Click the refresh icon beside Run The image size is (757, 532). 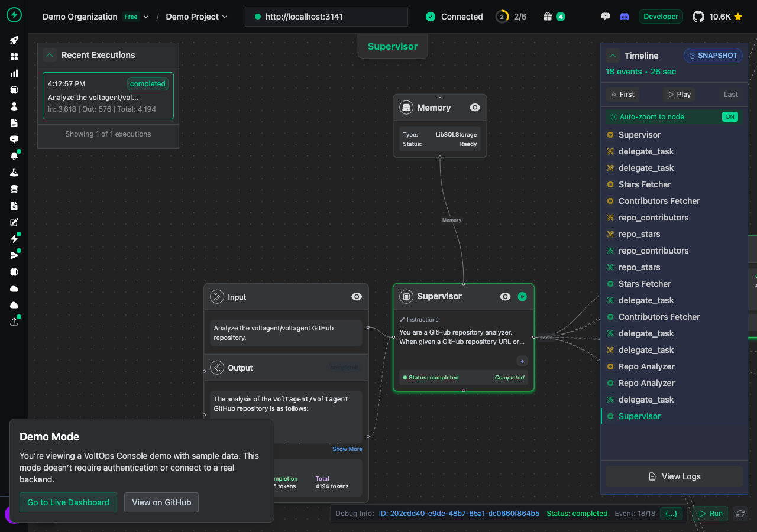point(740,514)
